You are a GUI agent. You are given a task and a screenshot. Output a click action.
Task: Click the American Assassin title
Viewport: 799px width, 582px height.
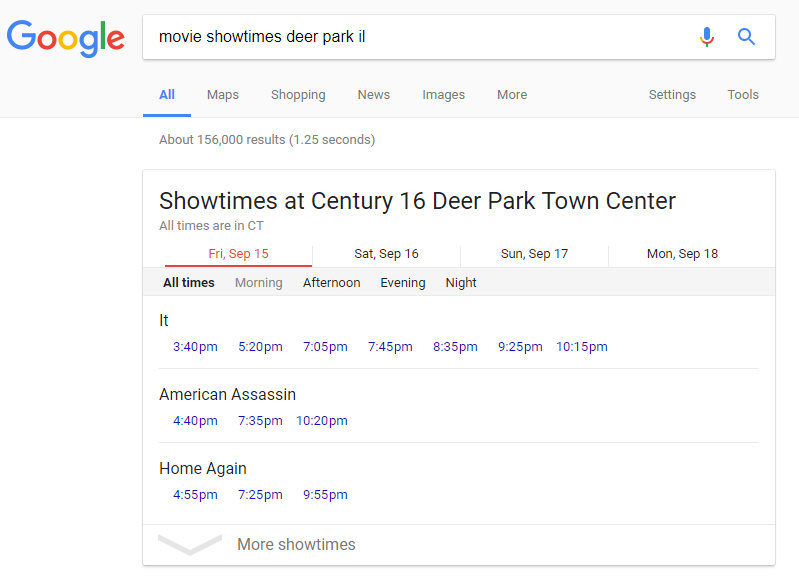coord(227,394)
